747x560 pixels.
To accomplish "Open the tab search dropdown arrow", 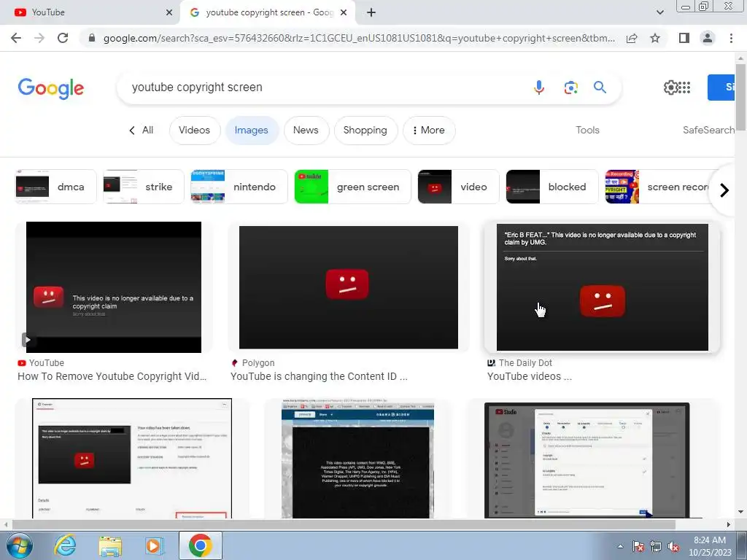I will coord(659,12).
